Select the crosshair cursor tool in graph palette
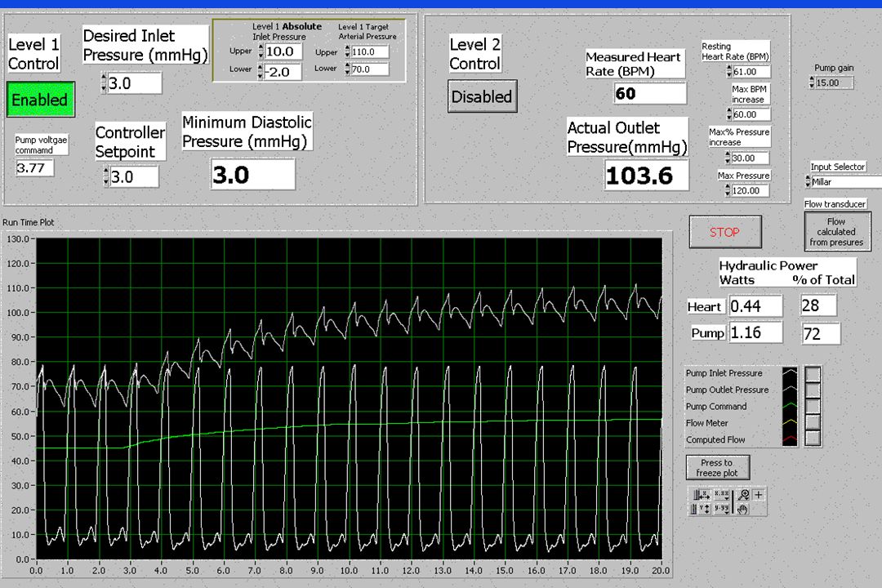 pos(758,495)
